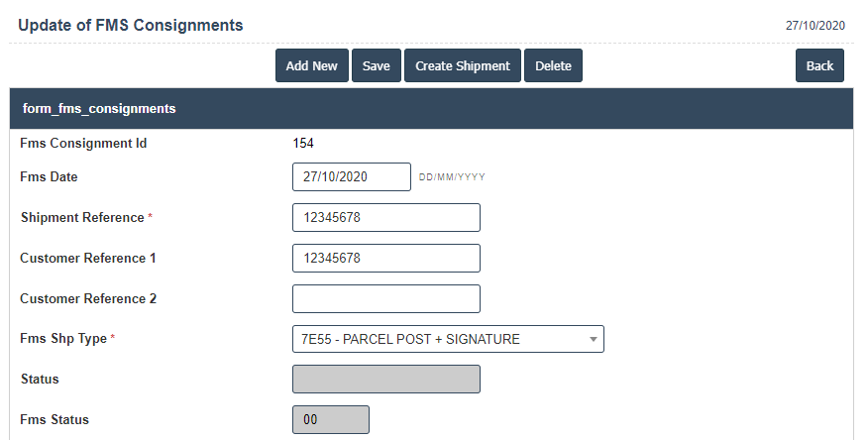Click the Customer Reference 2 label
Viewport: 868px width, 440px height.
pyautogui.click(x=88, y=298)
